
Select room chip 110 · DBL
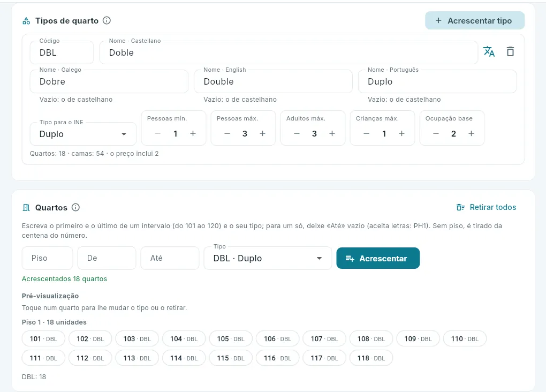point(465,338)
